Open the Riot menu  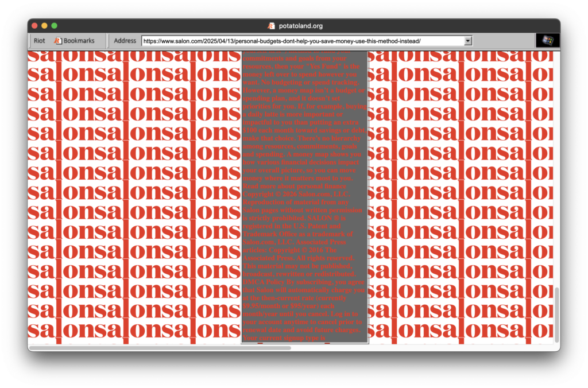pyautogui.click(x=39, y=41)
